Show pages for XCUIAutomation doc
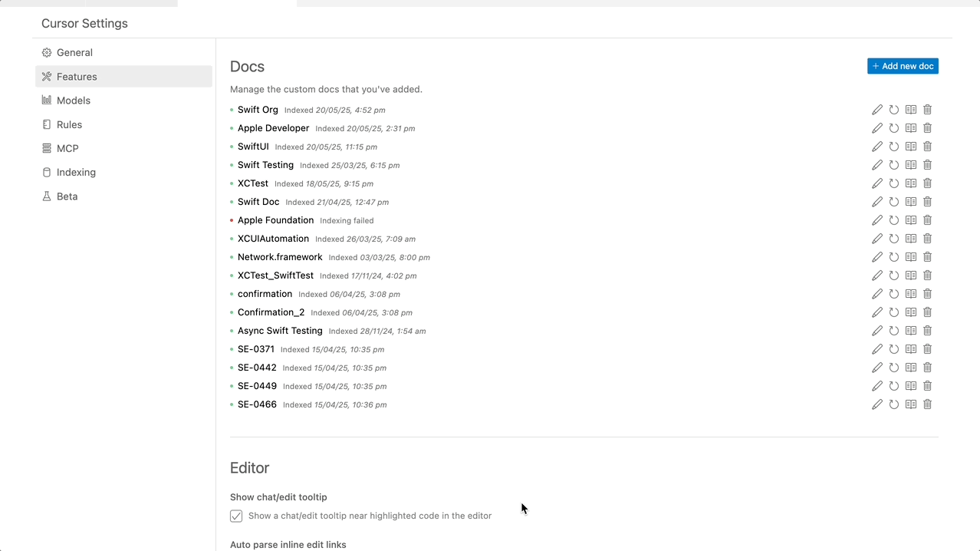980x551 pixels. click(911, 239)
